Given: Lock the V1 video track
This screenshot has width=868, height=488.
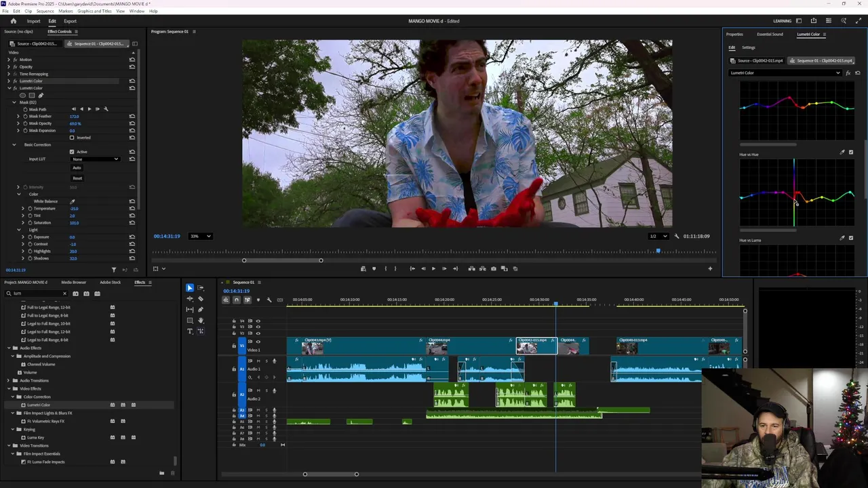Looking at the screenshot, I should (x=234, y=346).
